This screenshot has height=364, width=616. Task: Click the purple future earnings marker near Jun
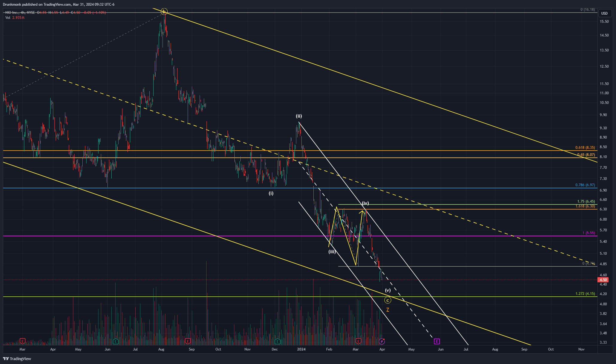pyautogui.click(x=437, y=341)
